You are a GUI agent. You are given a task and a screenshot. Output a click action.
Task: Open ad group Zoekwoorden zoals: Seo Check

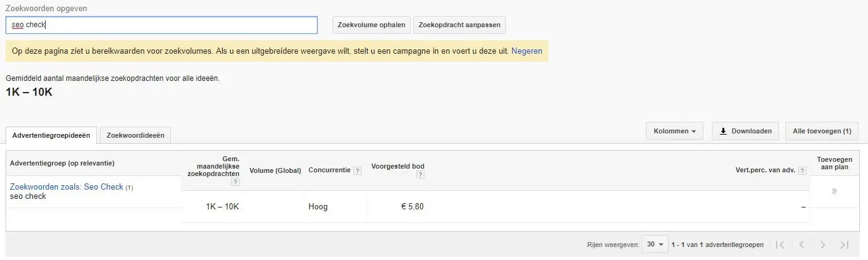pyautogui.click(x=67, y=187)
